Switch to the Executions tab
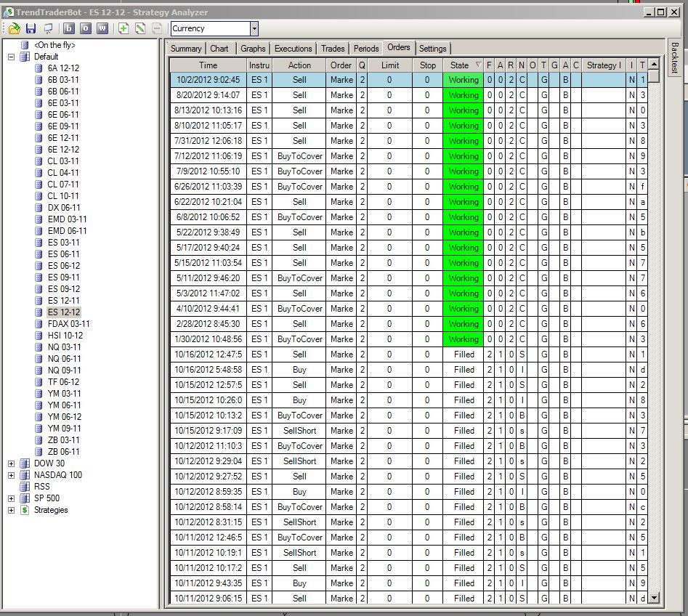The height and width of the screenshot is (616, 688). (x=293, y=48)
